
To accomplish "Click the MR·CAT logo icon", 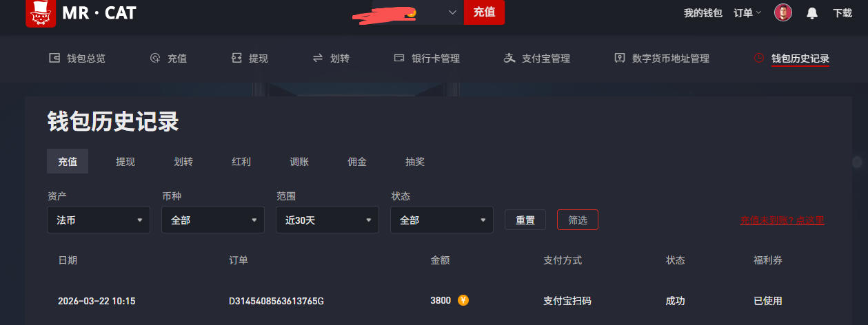I will pos(41,13).
